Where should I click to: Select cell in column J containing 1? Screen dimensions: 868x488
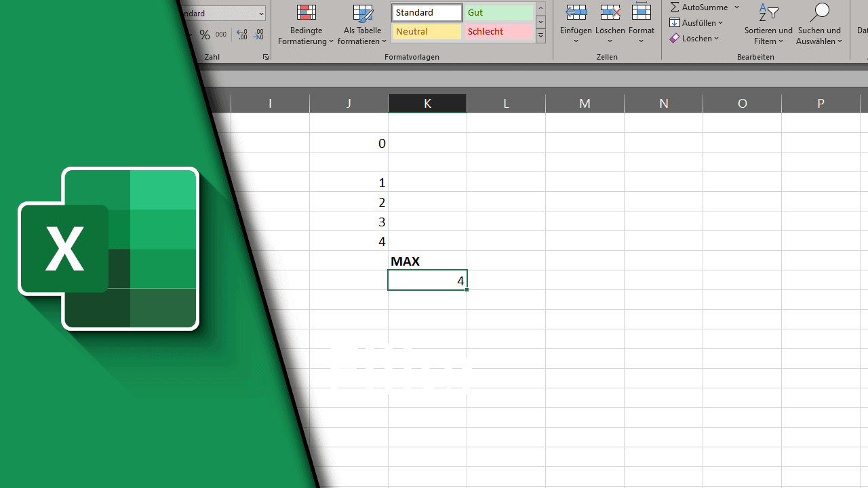[x=349, y=182]
